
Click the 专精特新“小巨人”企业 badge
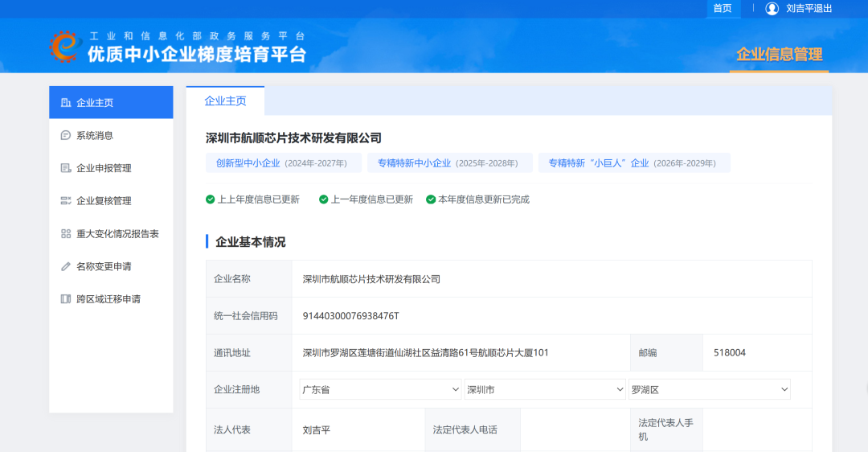pyautogui.click(x=634, y=162)
